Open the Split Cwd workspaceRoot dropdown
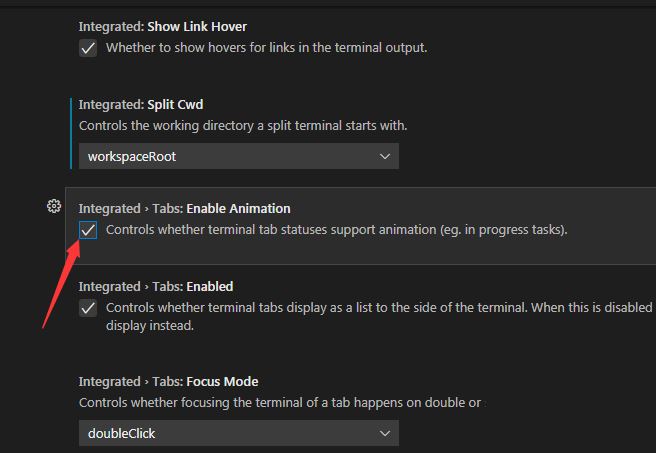The image size is (656, 453). click(238, 156)
